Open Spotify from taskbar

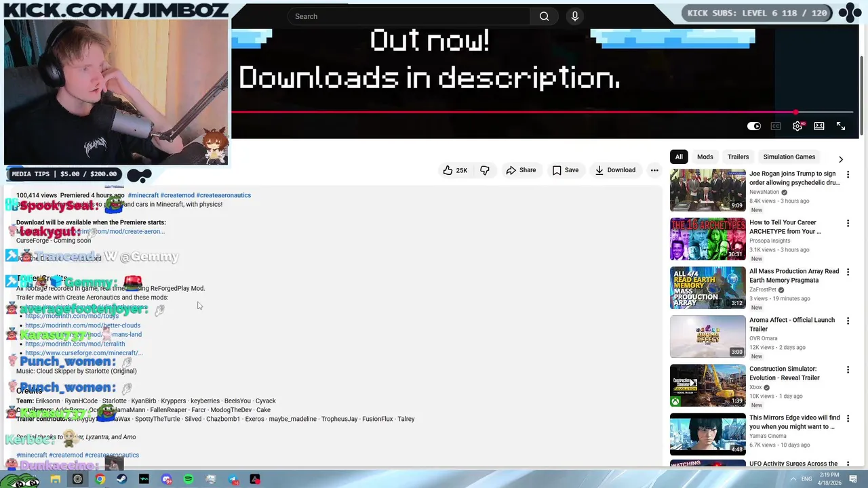click(x=188, y=479)
